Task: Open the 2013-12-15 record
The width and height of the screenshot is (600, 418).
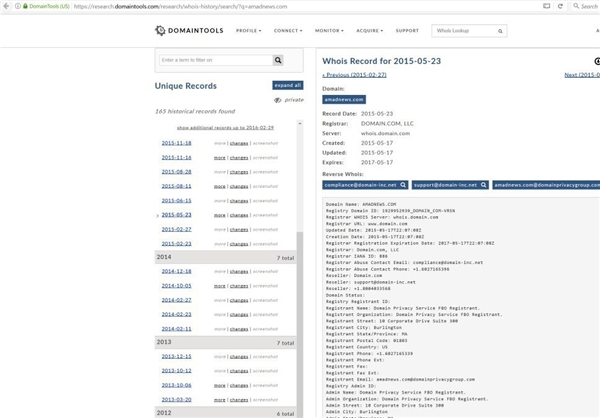Action: (x=176, y=356)
